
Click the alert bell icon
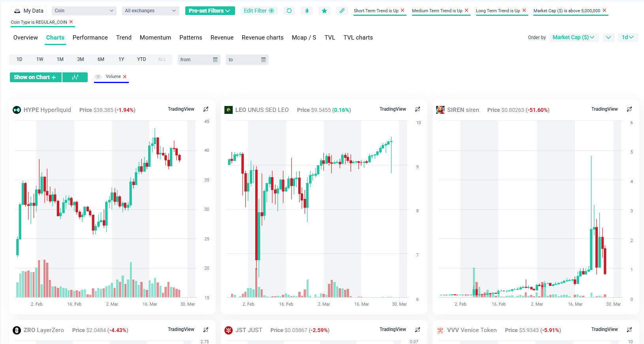tap(307, 11)
